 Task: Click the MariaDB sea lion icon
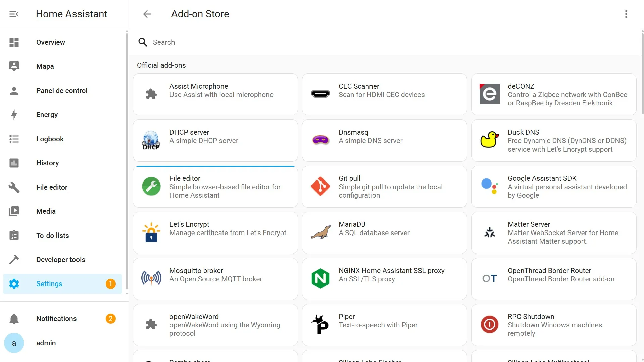pyautogui.click(x=320, y=232)
